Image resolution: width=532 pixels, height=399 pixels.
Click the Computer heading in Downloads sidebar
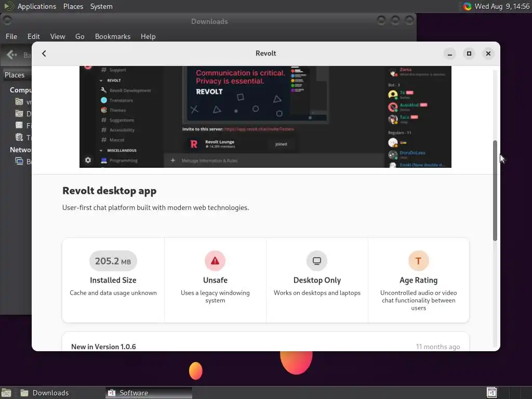click(x=20, y=90)
